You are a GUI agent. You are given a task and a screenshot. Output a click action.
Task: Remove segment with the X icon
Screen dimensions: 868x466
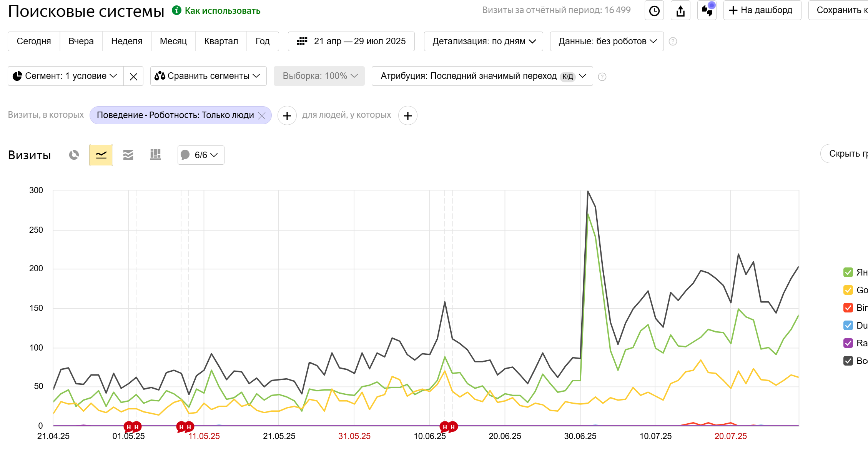[133, 76]
